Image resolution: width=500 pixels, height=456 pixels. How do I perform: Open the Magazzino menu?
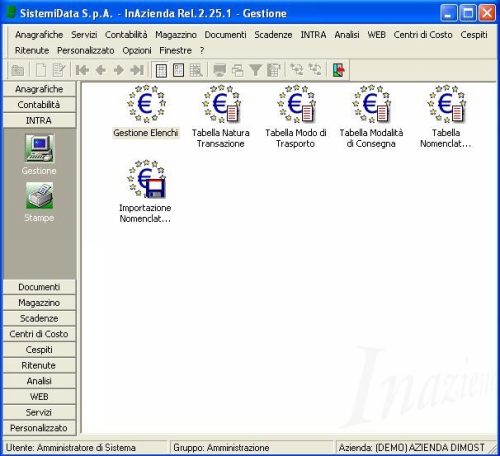click(x=176, y=35)
